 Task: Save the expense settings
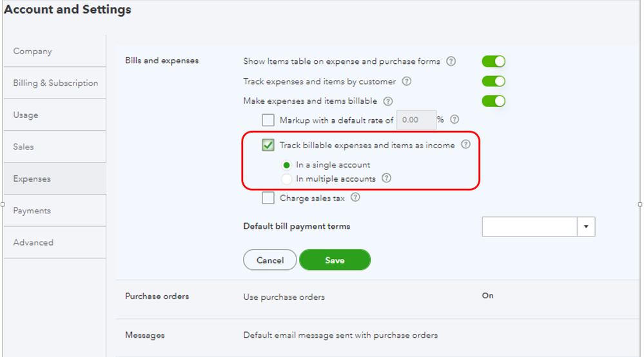[x=335, y=260]
